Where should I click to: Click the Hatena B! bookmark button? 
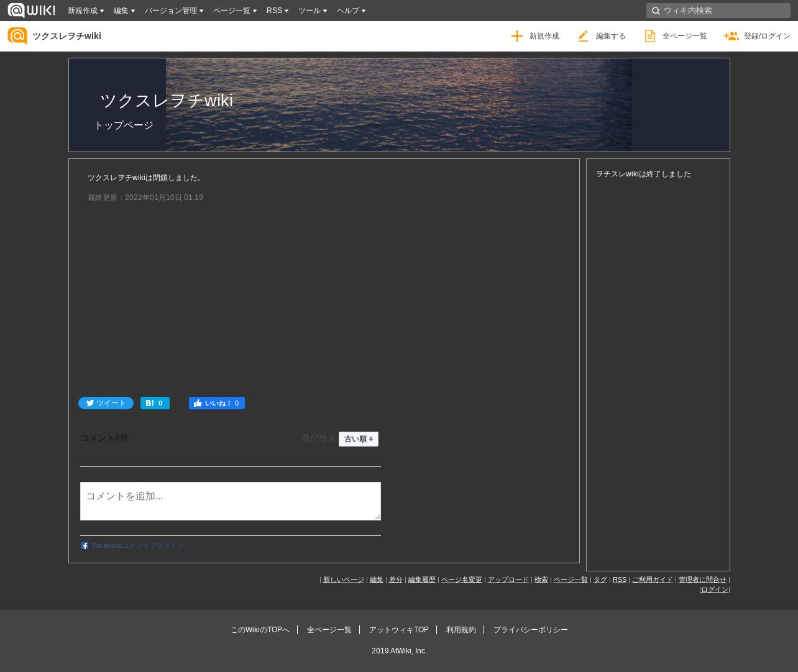[x=155, y=403]
